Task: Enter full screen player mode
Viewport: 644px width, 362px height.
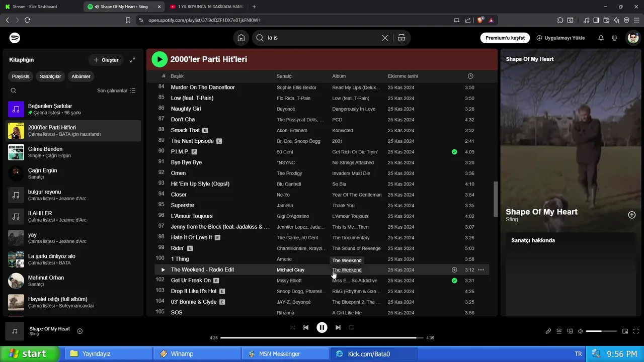Action: (x=635, y=331)
